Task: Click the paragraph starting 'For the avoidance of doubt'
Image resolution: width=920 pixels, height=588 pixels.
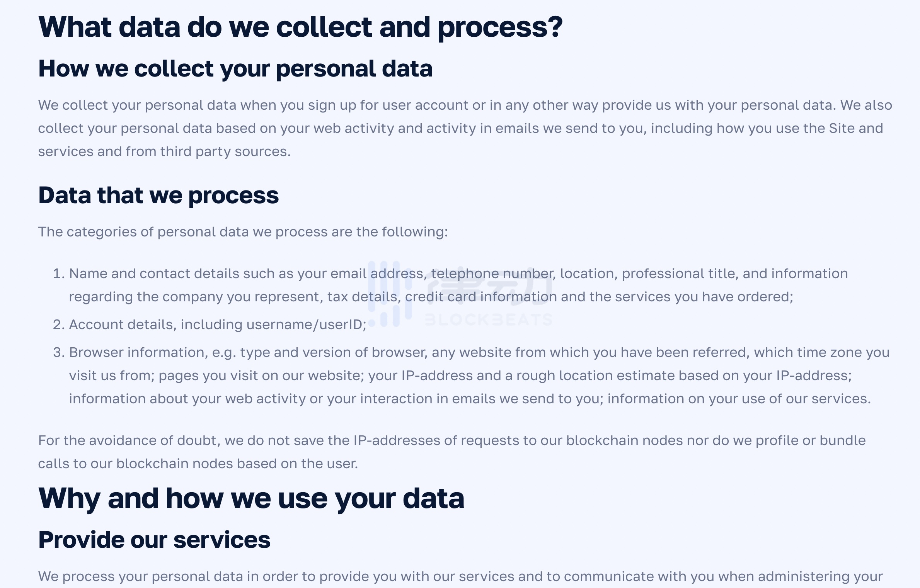Action: [x=451, y=440]
